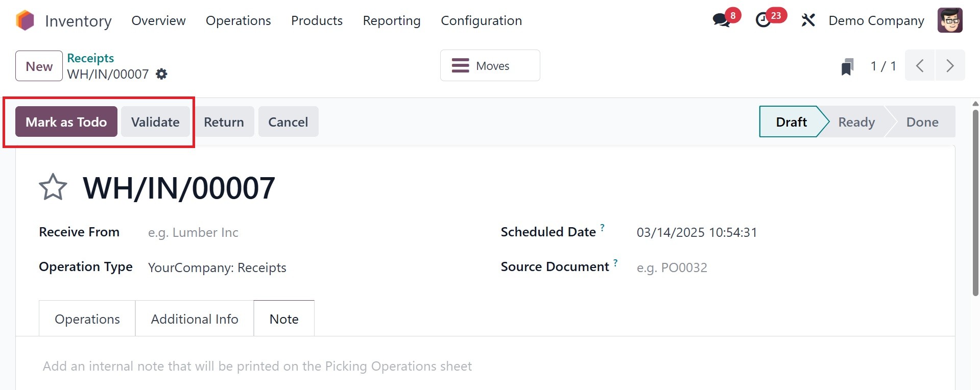Switch to the Operations tab
The width and height of the screenshot is (980, 390).
(x=87, y=319)
